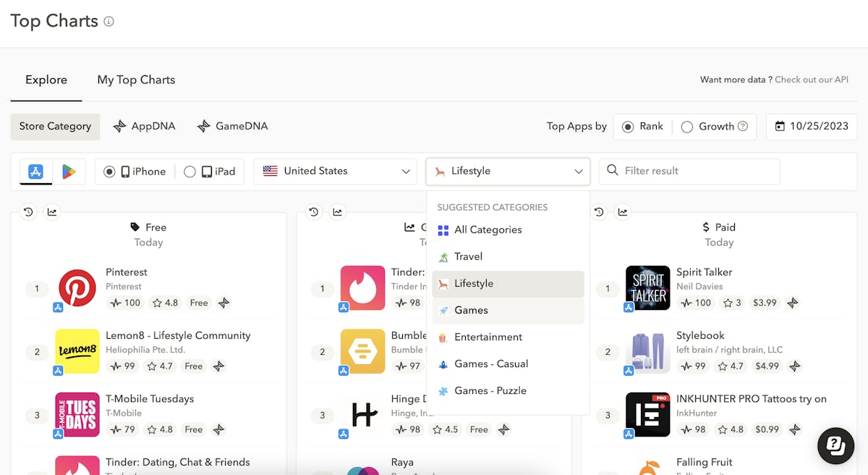Image resolution: width=868 pixels, height=475 pixels.
Task: Switch to the My Top Charts tab
Action: pos(136,80)
